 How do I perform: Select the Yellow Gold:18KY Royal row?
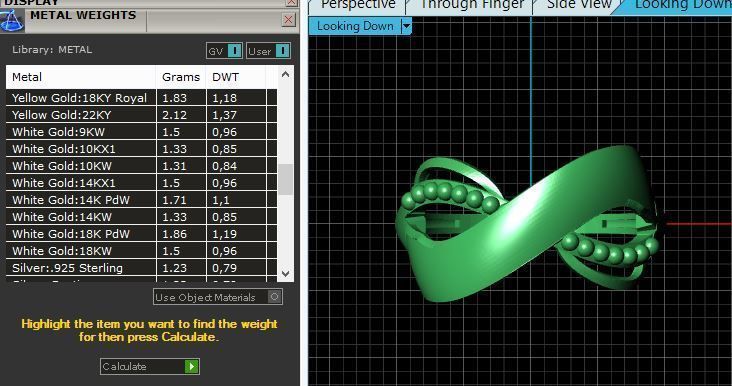pyautogui.click(x=141, y=98)
